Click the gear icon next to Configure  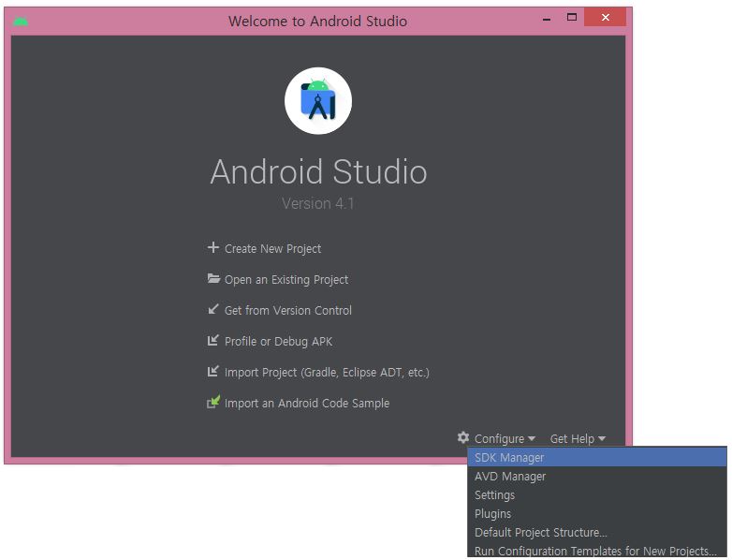(x=463, y=437)
